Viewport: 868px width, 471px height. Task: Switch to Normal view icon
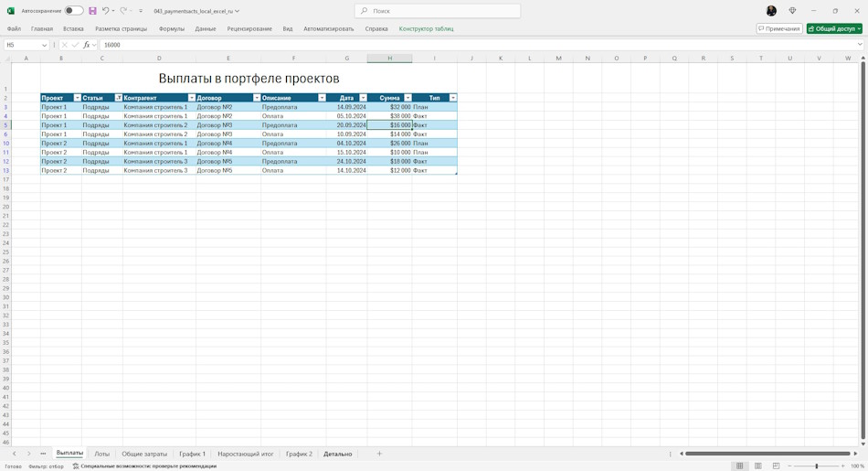[x=739, y=466]
